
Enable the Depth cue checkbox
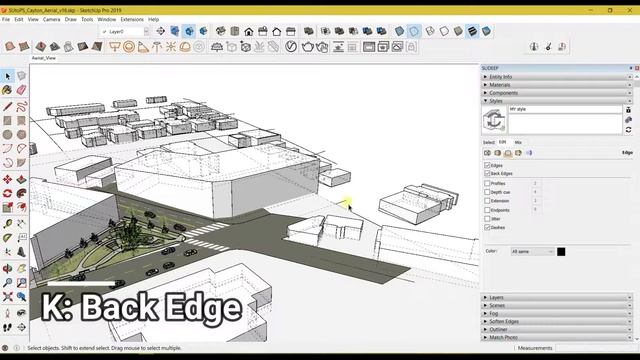click(x=487, y=192)
